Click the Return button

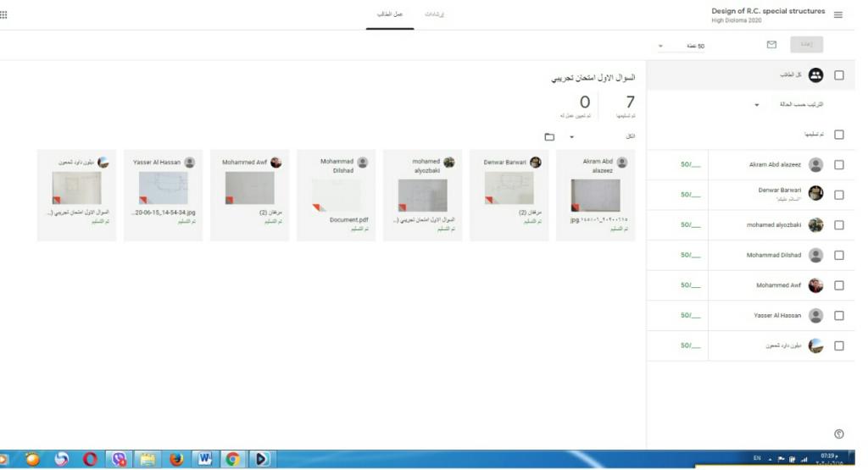(x=806, y=45)
